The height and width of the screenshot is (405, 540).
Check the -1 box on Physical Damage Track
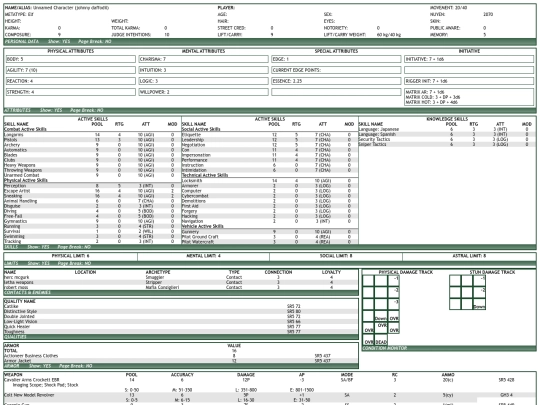pos(394,281)
